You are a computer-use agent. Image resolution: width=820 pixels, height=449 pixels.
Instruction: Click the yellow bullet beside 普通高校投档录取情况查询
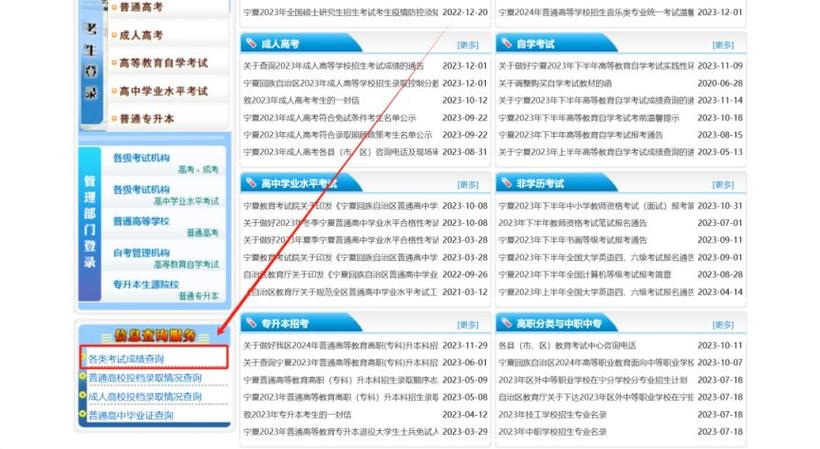pyautogui.click(x=83, y=376)
